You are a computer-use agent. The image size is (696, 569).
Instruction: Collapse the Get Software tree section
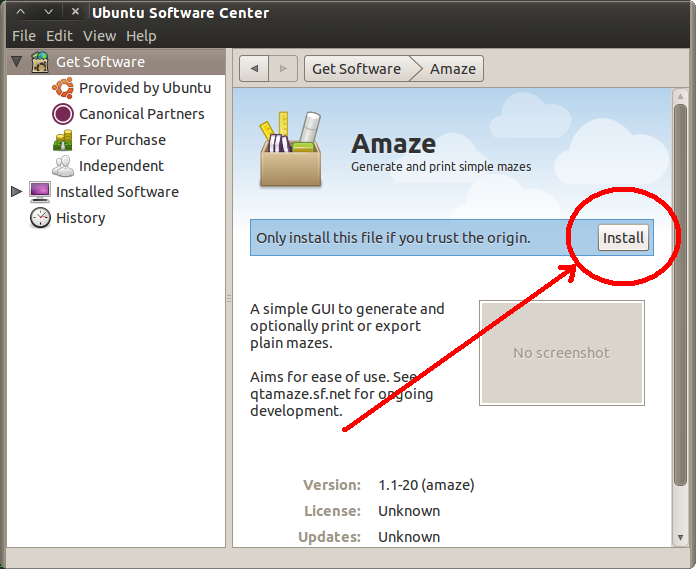[17, 61]
